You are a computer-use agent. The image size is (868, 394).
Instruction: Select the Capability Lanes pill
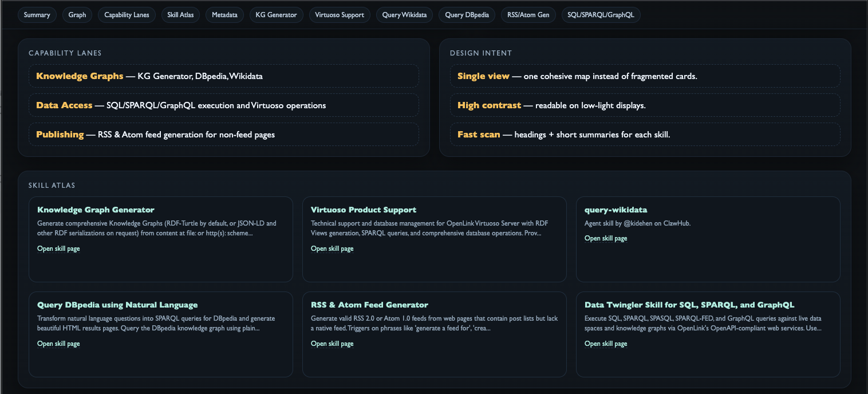pyautogui.click(x=127, y=15)
